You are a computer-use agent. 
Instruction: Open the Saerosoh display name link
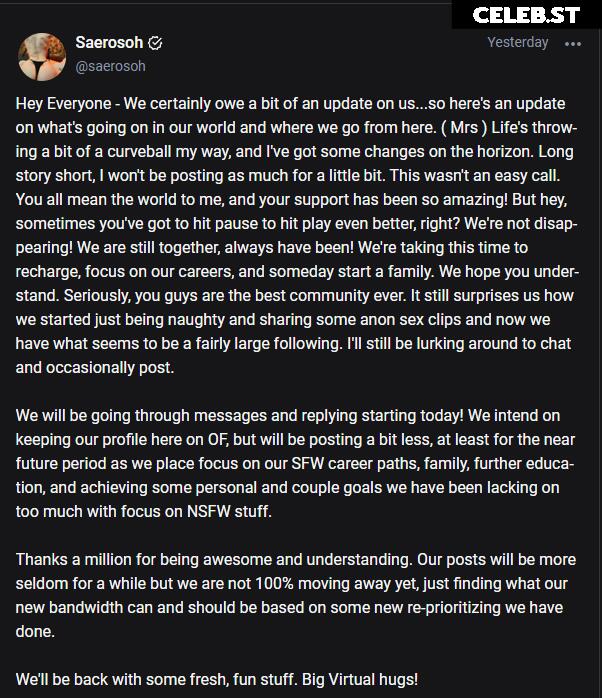tap(109, 43)
